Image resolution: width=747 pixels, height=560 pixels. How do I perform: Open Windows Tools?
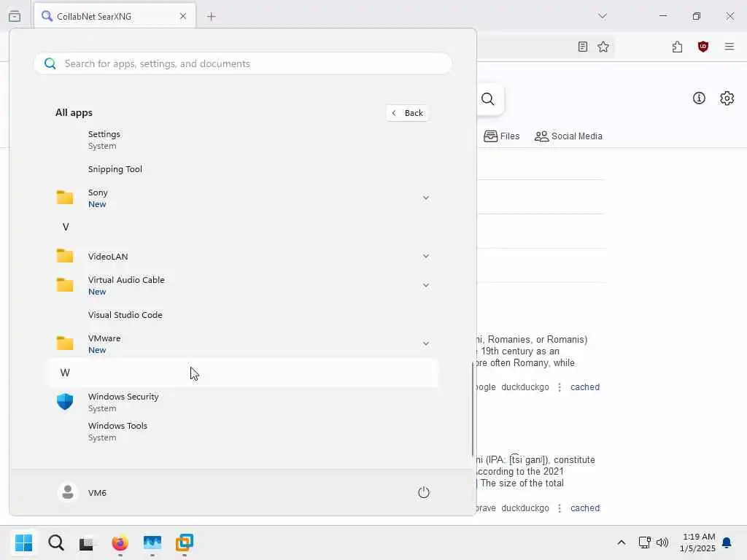pyautogui.click(x=243, y=431)
